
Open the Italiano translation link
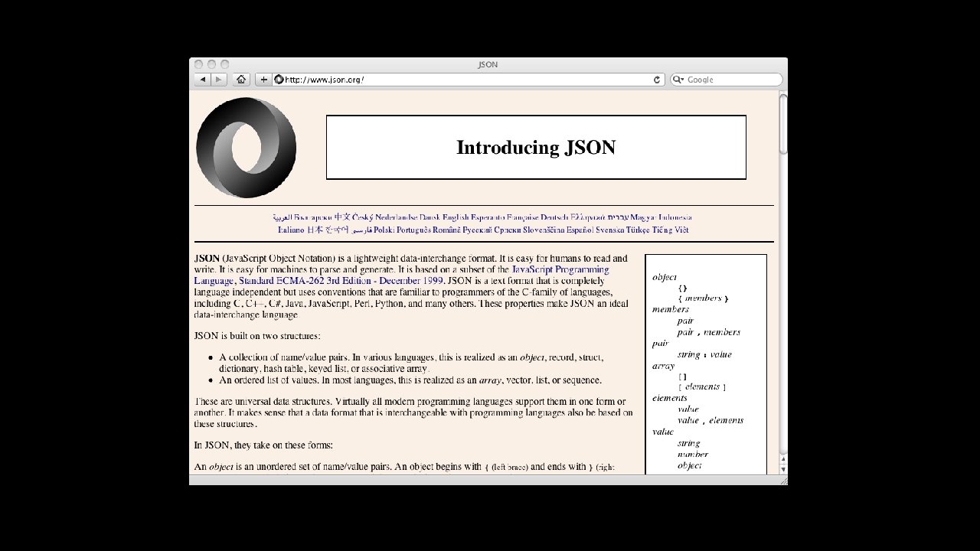point(291,230)
